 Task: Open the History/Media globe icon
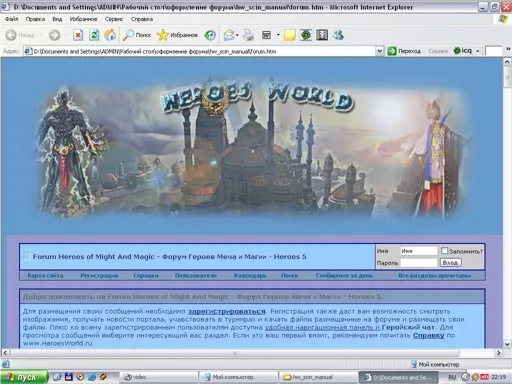pos(210,35)
